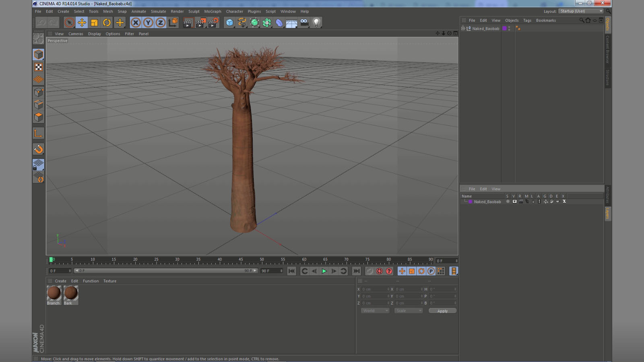The image size is (644, 362).
Task: Switch to Model mode cube icon
Action: (39, 54)
